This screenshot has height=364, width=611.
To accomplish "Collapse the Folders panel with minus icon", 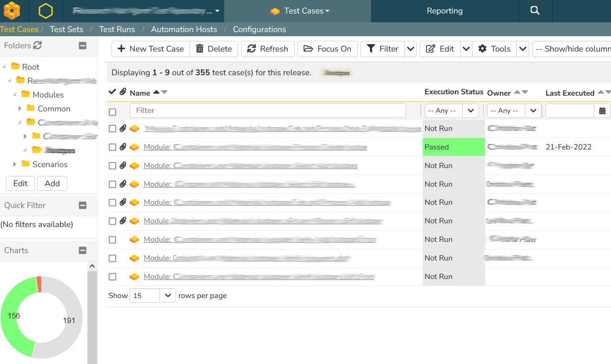I will (83, 45).
